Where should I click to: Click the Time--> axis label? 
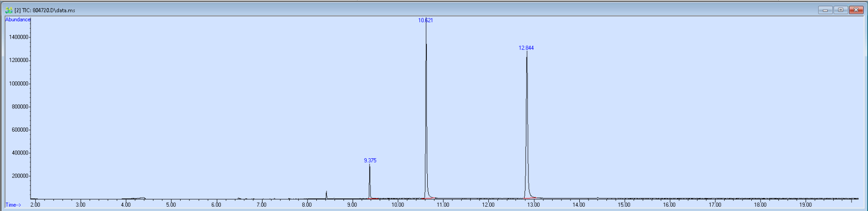tap(14, 205)
